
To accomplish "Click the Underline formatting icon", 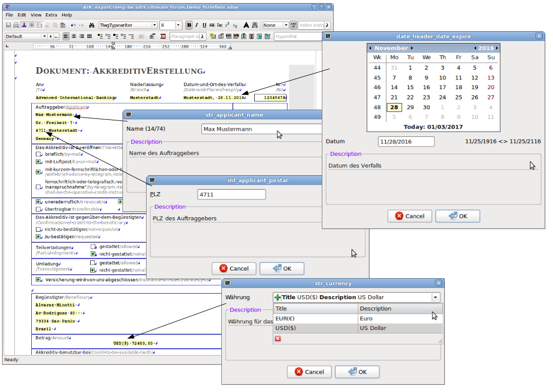I will (x=204, y=25).
